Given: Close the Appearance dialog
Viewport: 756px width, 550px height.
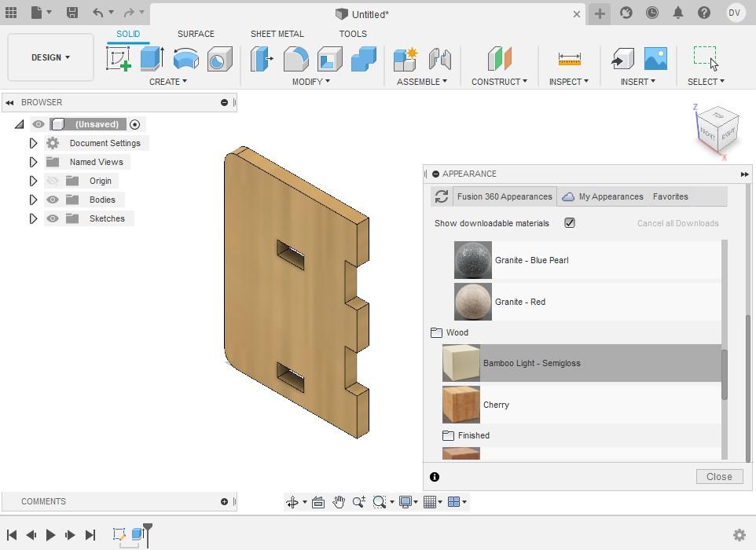Looking at the screenshot, I should [719, 476].
